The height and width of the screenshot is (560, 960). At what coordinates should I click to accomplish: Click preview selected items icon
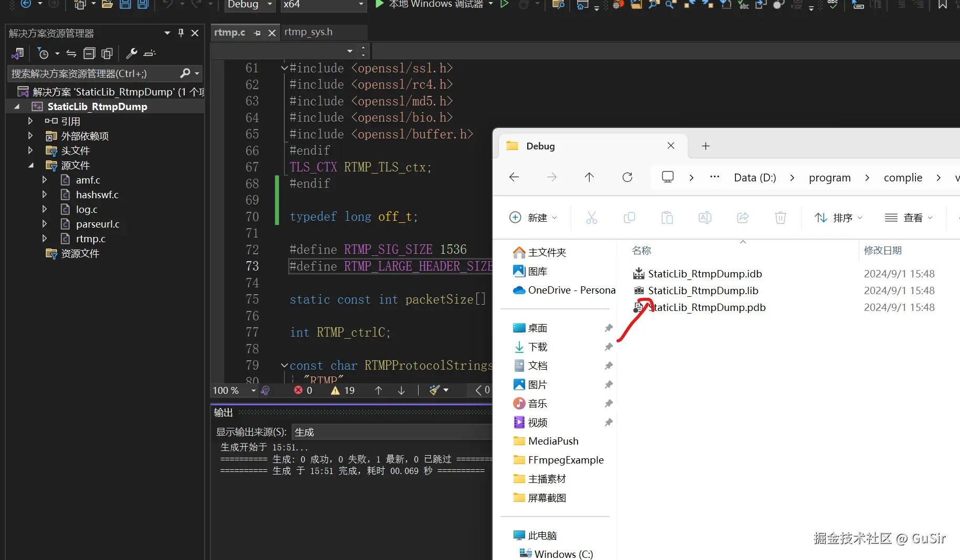pos(150,53)
